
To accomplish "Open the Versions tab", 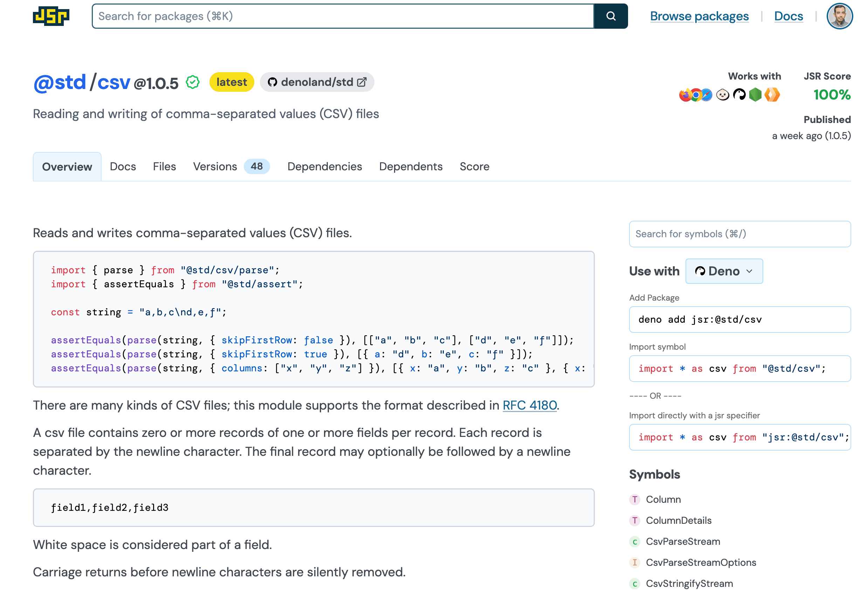I will (x=231, y=167).
